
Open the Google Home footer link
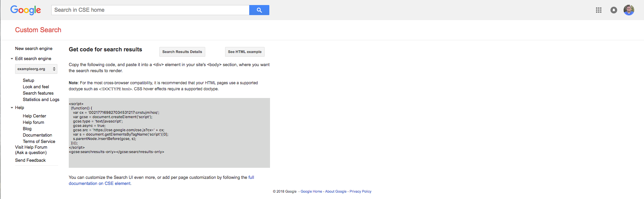tap(311, 192)
